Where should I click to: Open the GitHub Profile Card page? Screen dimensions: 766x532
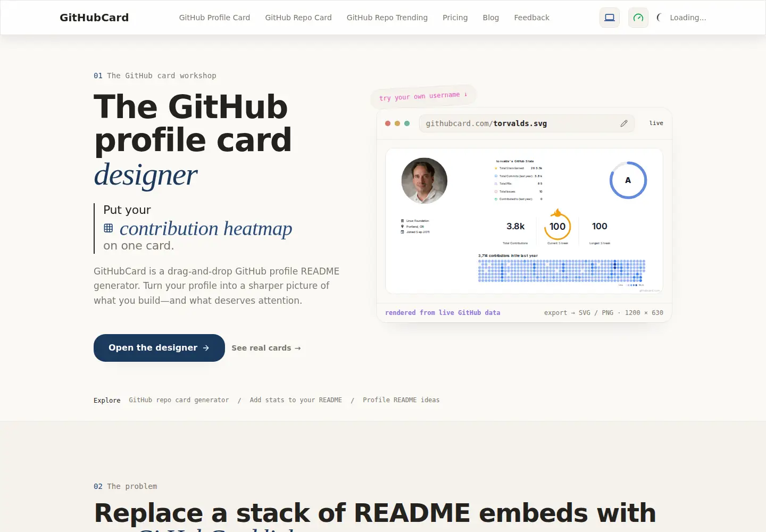click(214, 18)
